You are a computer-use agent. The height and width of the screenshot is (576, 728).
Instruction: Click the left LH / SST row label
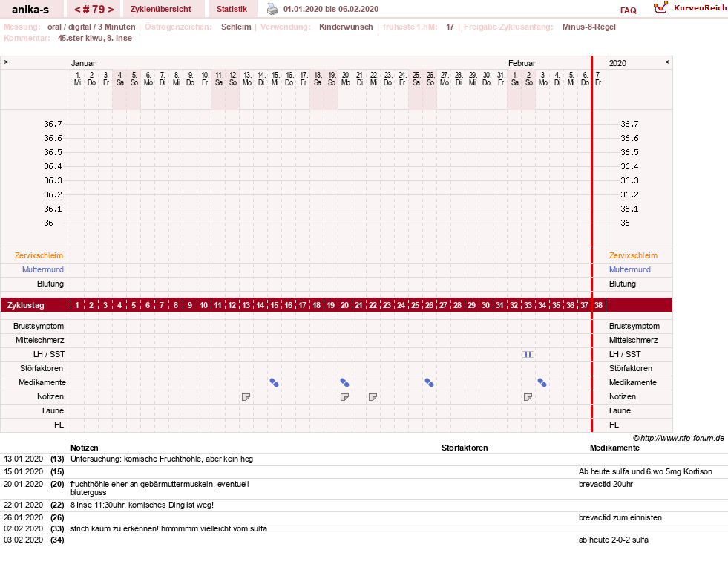point(49,354)
